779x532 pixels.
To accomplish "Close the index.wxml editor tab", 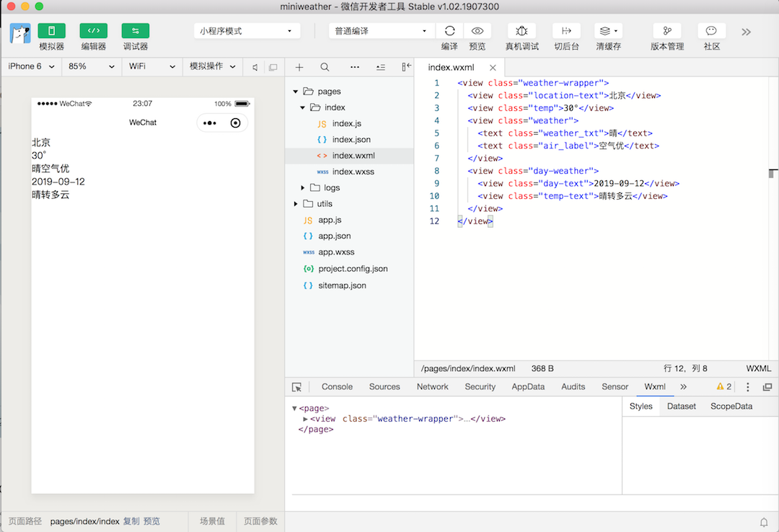I will click(x=493, y=68).
